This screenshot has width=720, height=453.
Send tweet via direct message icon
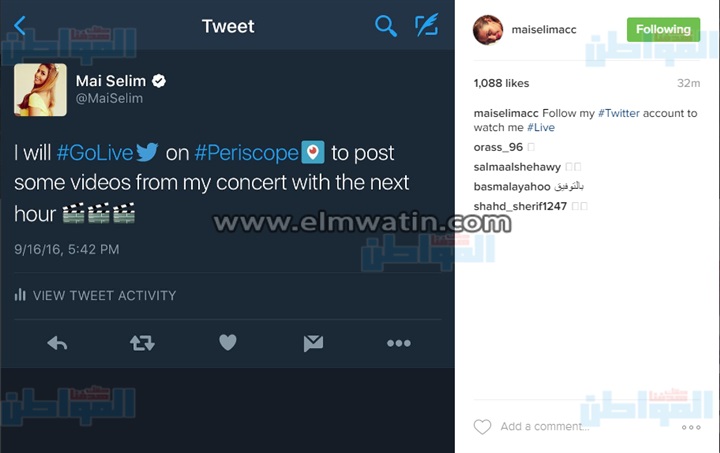[x=313, y=343]
